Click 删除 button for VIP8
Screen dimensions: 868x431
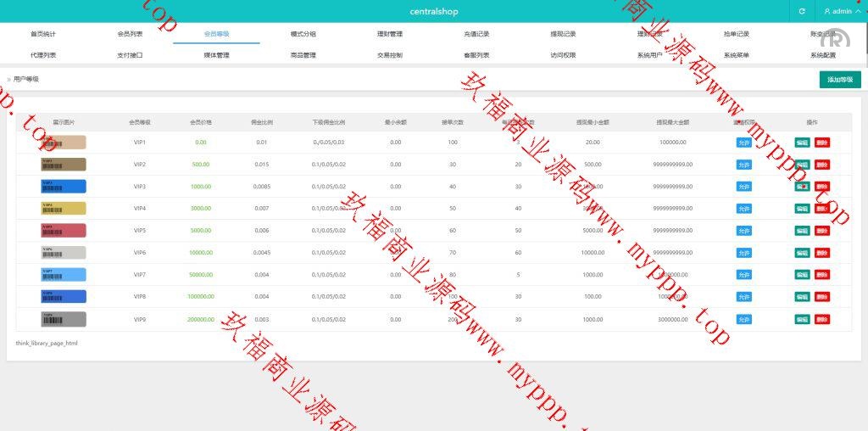pyautogui.click(x=821, y=297)
